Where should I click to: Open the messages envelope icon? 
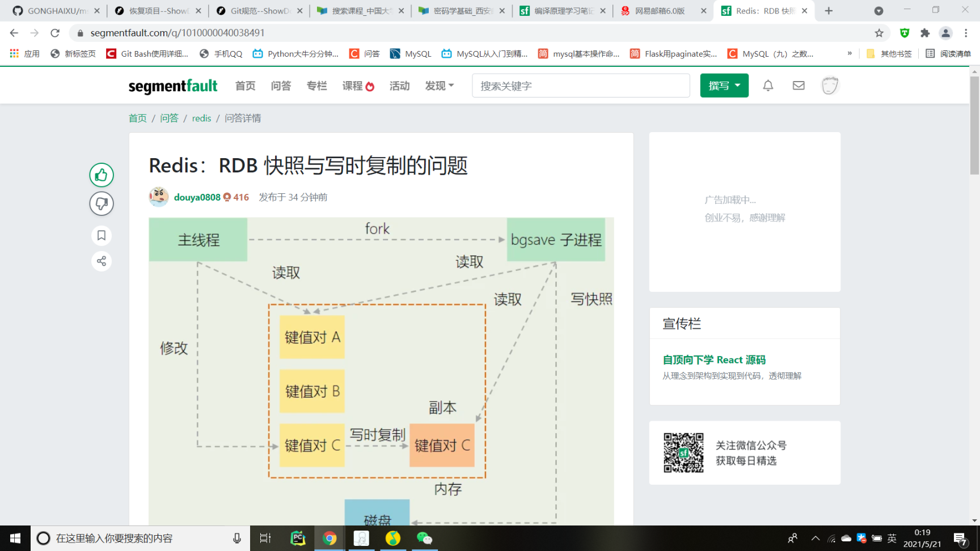(799, 86)
